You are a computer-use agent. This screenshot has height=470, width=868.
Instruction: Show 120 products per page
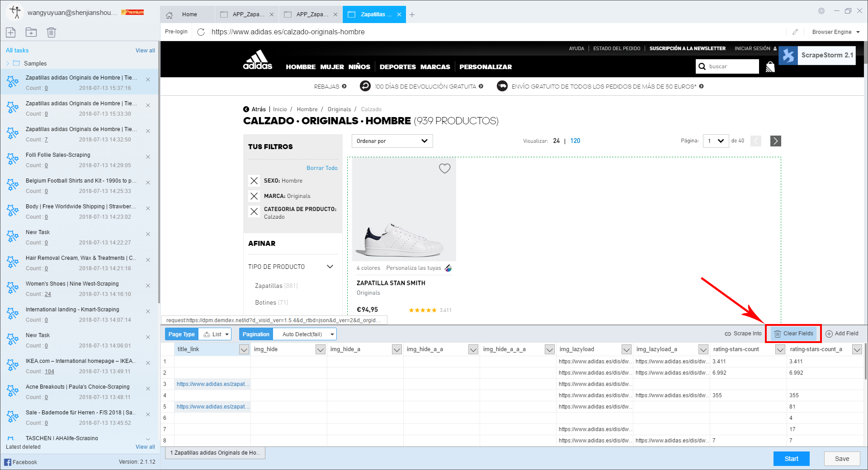[575, 141]
